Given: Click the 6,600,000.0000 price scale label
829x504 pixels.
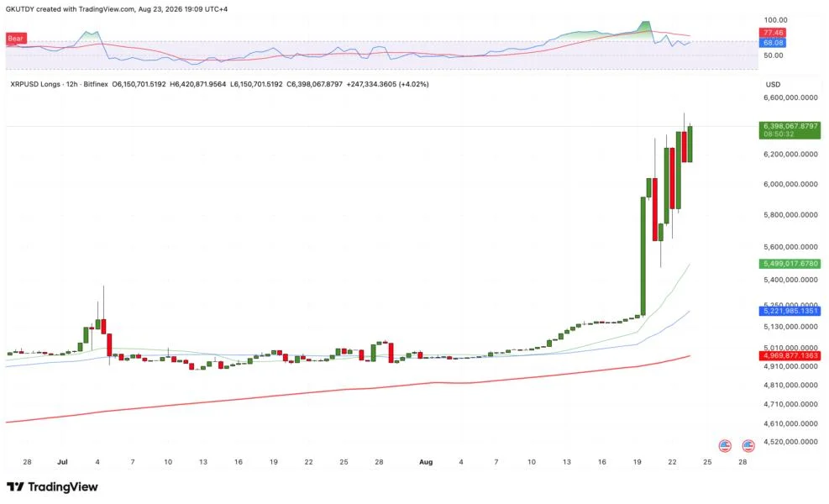Looking at the screenshot, I should pos(790,97).
